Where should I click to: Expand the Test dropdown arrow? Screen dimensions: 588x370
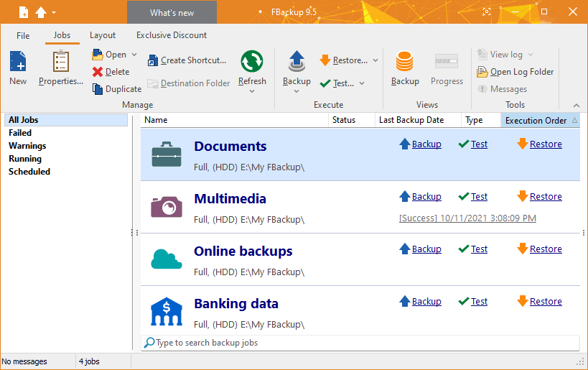[362, 83]
